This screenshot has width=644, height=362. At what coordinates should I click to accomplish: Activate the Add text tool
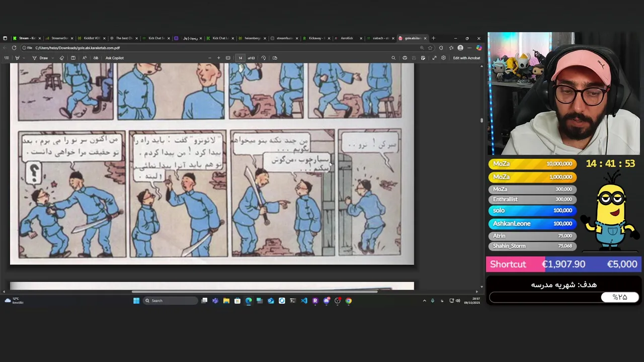point(73,58)
